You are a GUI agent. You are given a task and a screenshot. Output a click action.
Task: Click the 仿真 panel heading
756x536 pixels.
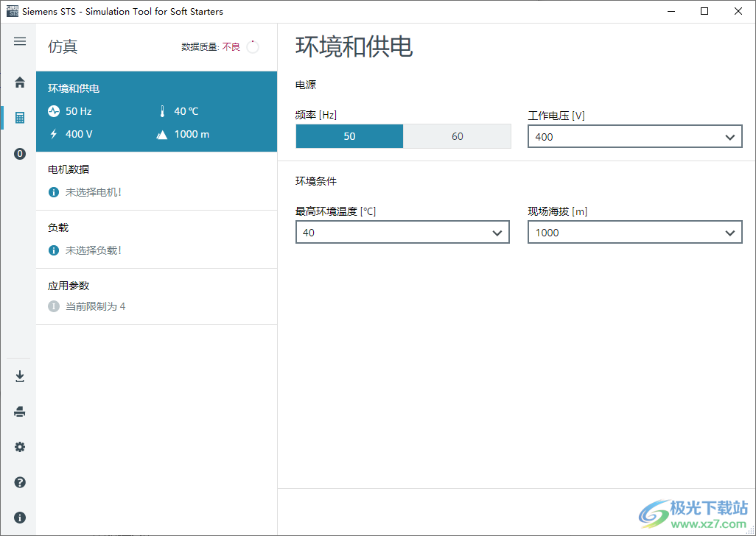click(63, 46)
